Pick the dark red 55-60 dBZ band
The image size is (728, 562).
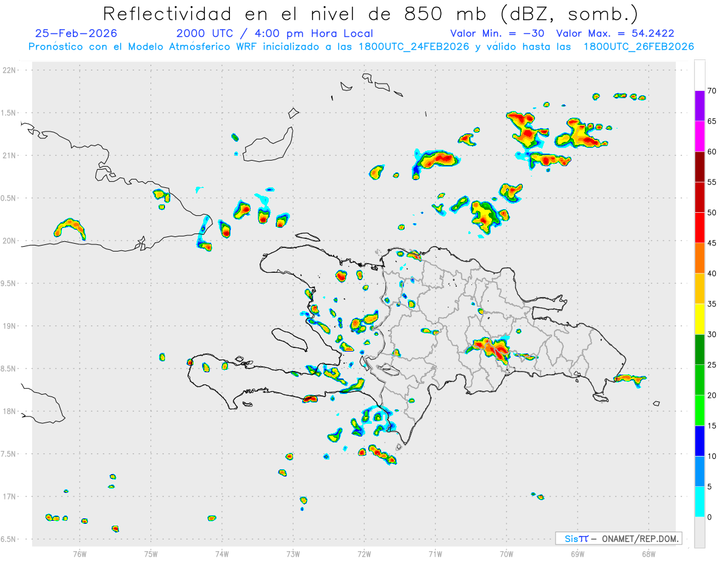click(x=699, y=167)
